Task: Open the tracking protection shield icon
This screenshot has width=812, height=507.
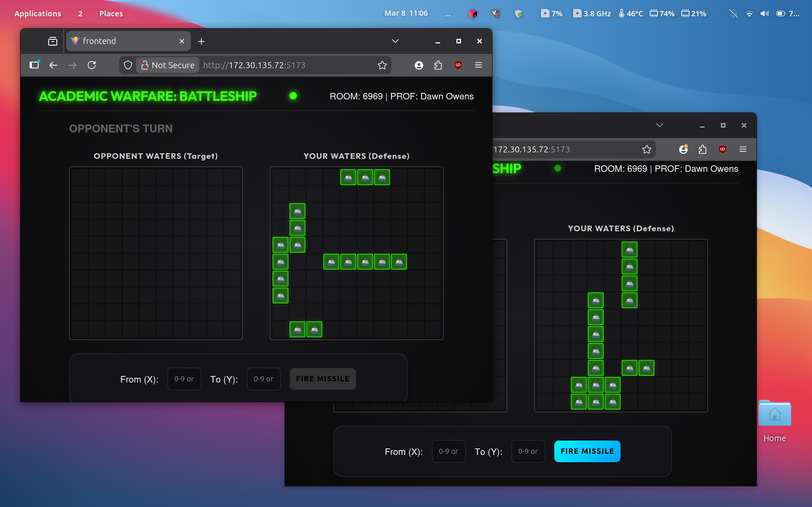Action: pyautogui.click(x=128, y=65)
